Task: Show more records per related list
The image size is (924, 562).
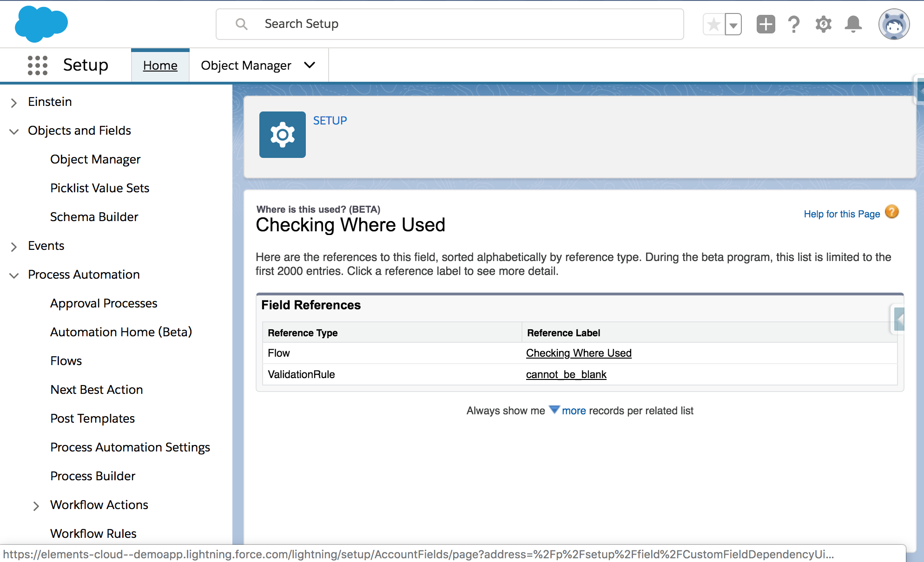Action: pos(574,411)
